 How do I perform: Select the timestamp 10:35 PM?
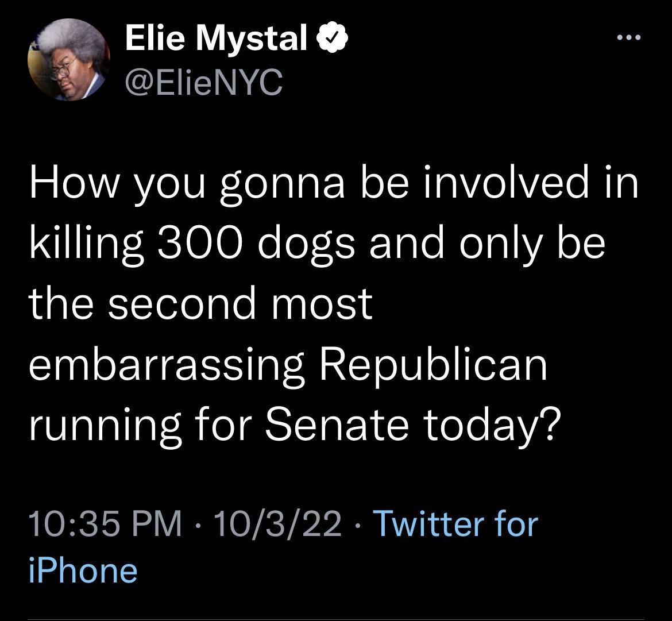(103, 523)
